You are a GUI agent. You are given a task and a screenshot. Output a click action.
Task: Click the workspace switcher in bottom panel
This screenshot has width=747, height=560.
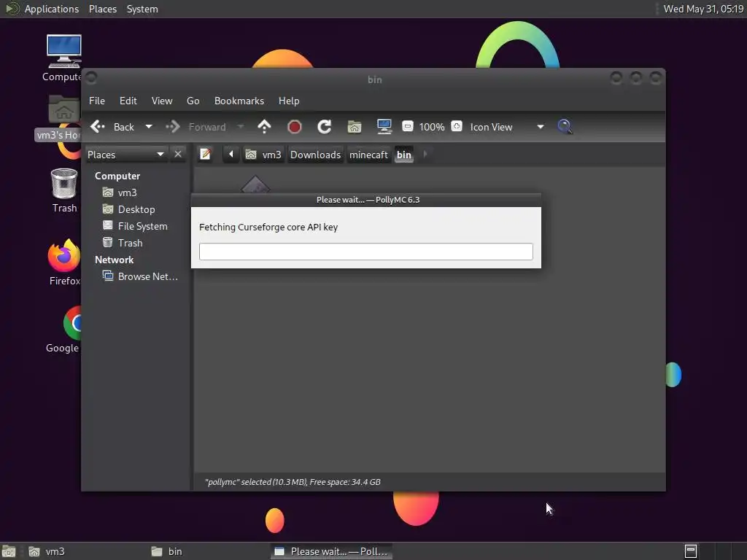click(x=714, y=551)
